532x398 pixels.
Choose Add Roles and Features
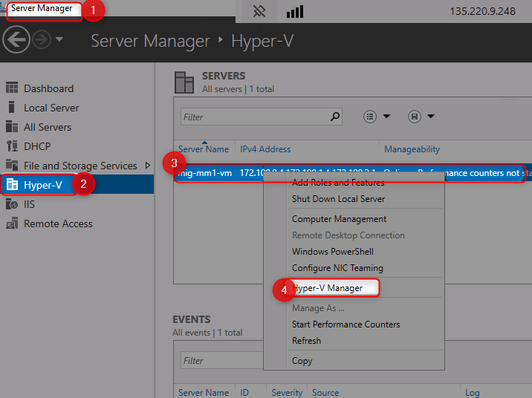(x=338, y=183)
